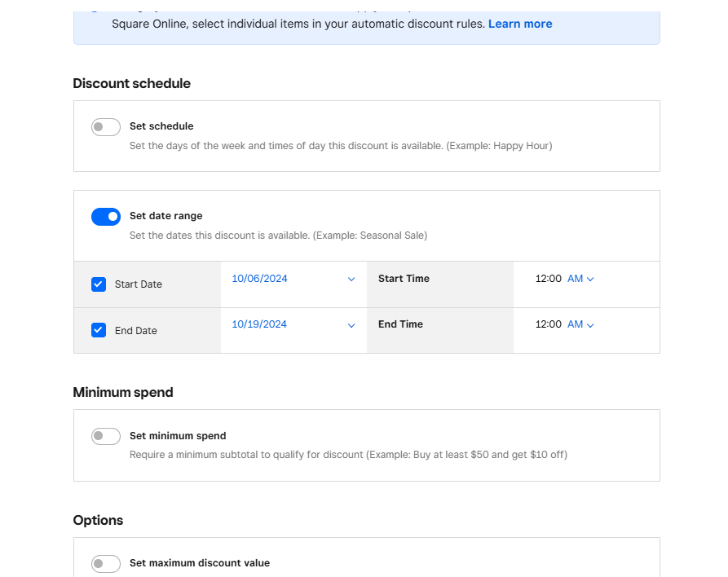This screenshot has width=728, height=577.
Task: Open the 10/06/2024 start date picker
Action: [259, 279]
